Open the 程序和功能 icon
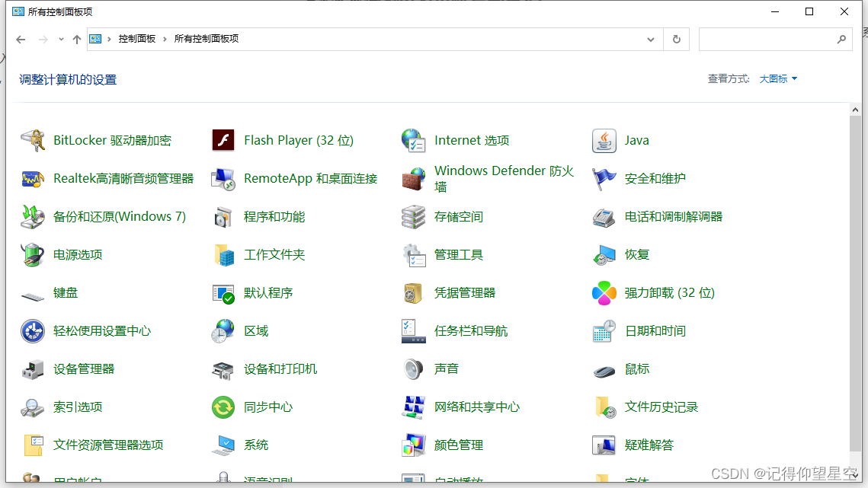This screenshot has height=488, width=868. 223,217
